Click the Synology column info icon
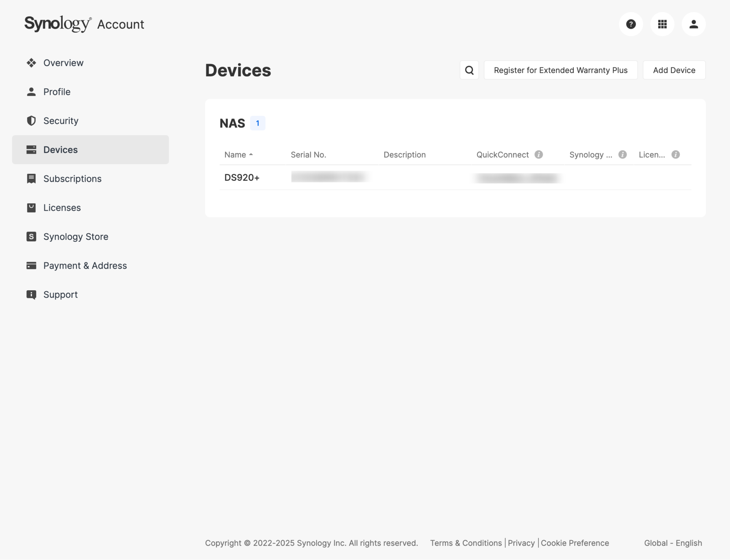The width and height of the screenshot is (730, 560). pyautogui.click(x=623, y=154)
